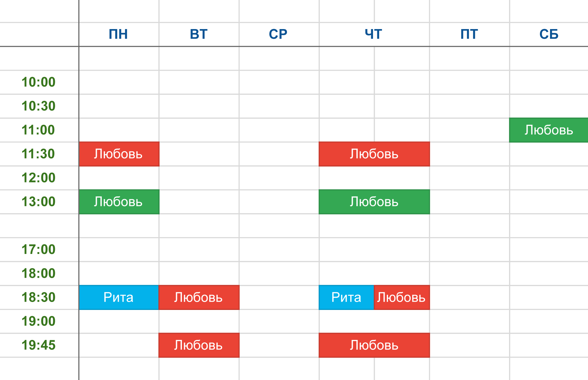The width and height of the screenshot is (588, 380).
Task: Select the 17:00 time row label
Action: [39, 250]
